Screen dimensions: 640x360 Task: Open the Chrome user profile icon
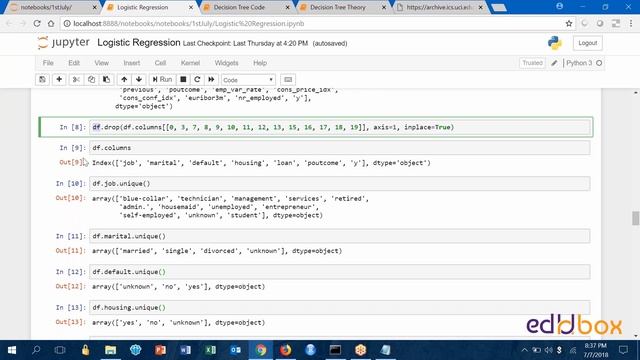point(560,7)
